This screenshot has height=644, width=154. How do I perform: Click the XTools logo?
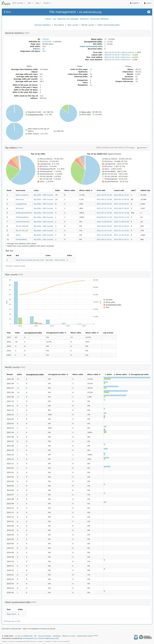pos(6,3)
